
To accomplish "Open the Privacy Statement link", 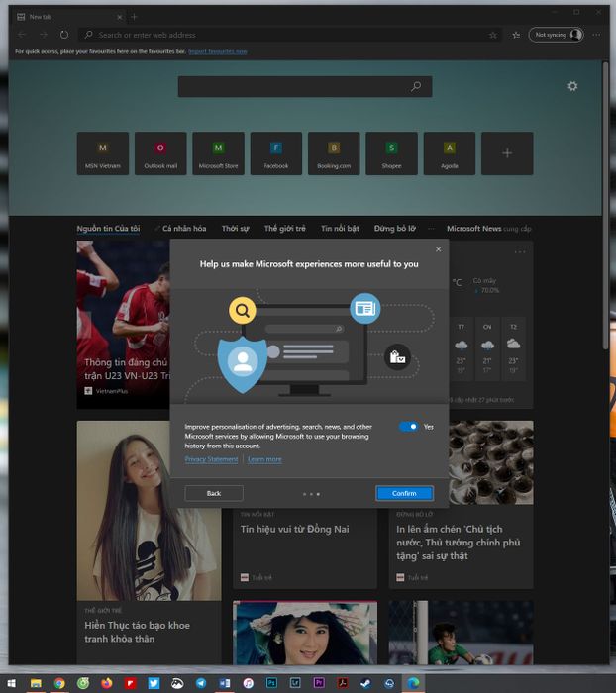I will pos(211,459).
